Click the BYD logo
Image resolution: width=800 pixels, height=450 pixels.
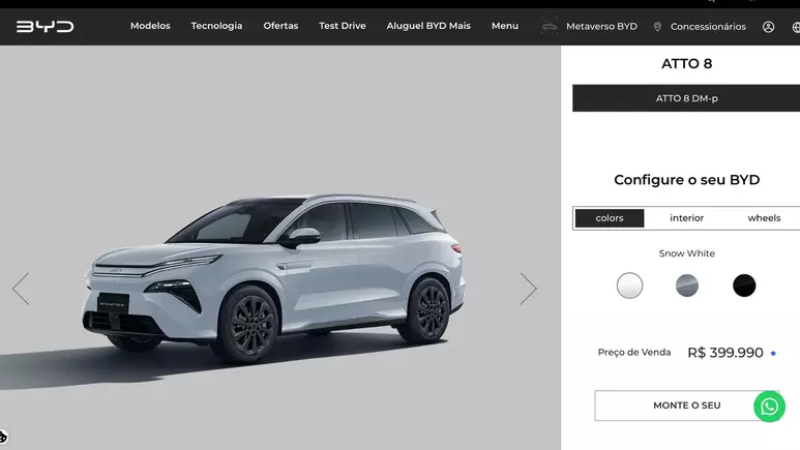[45, 27]
